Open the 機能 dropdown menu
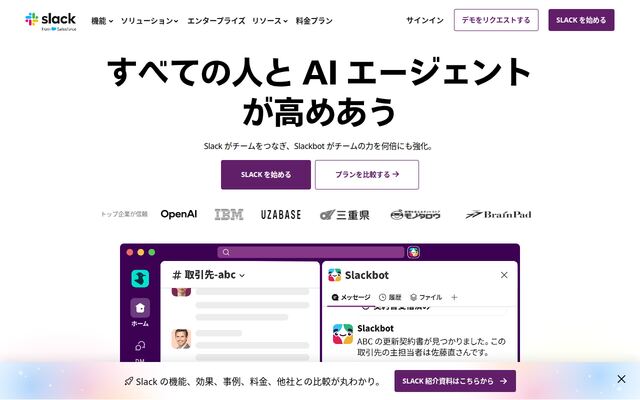This screenshot has width=640, height=400. (x=102, y=20)
